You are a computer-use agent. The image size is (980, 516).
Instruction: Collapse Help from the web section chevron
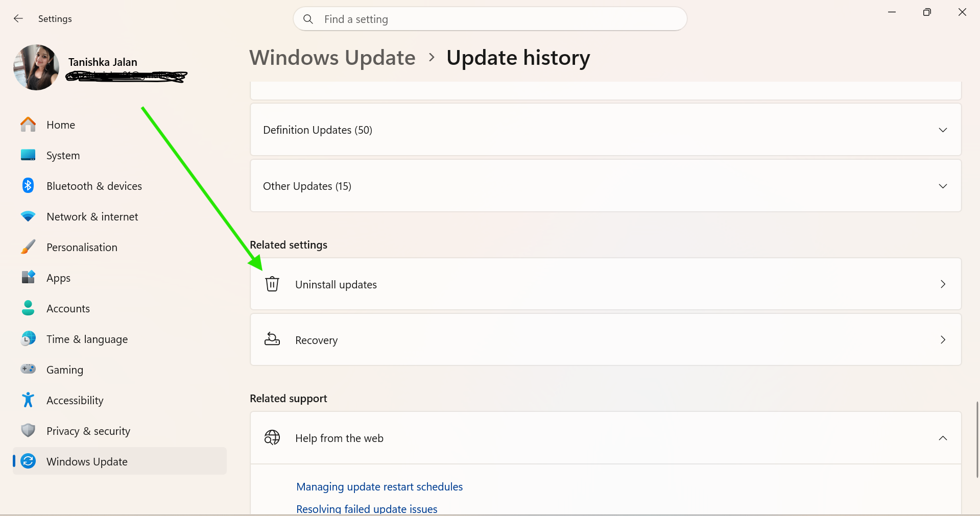tap(943, 438)
